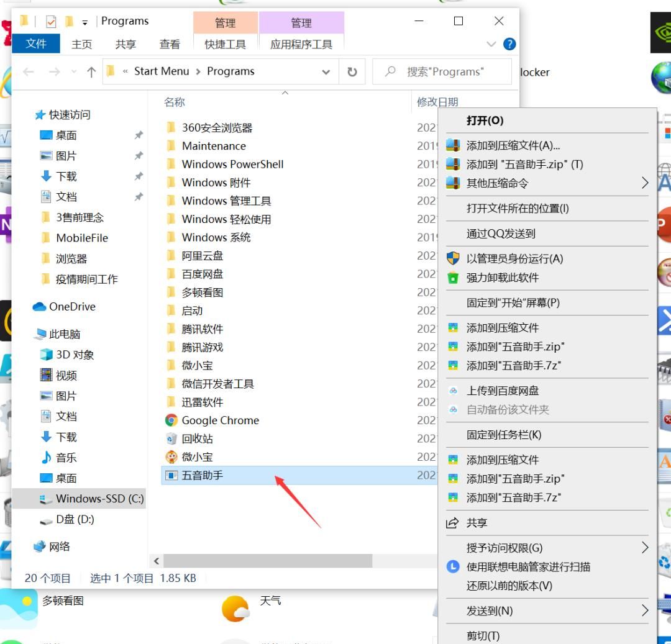The height and width of the screenshot is (644, 671).
Task: Select the 回收站 recycle bin icon
Action: pos(171,438)
